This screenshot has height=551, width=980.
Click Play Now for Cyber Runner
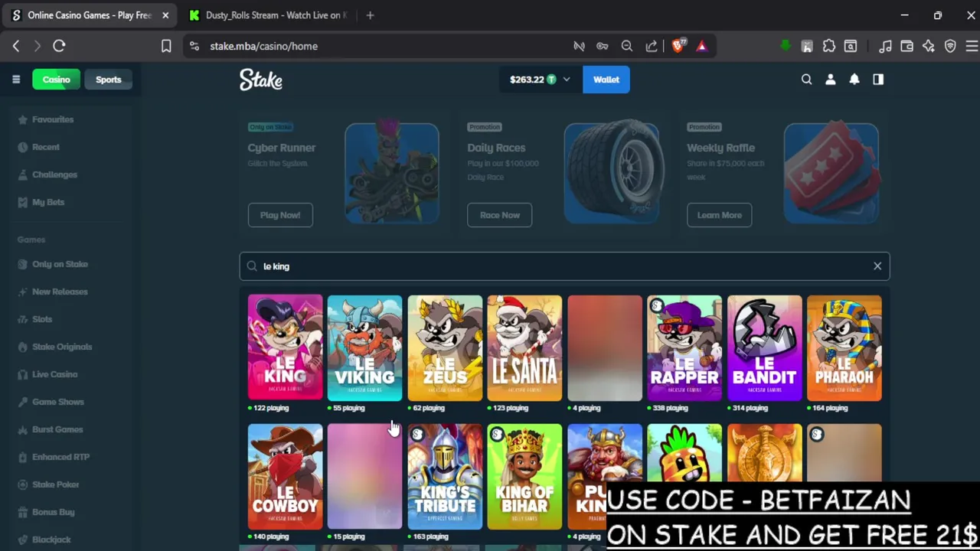pyautogui.click(x=280, y=215)
